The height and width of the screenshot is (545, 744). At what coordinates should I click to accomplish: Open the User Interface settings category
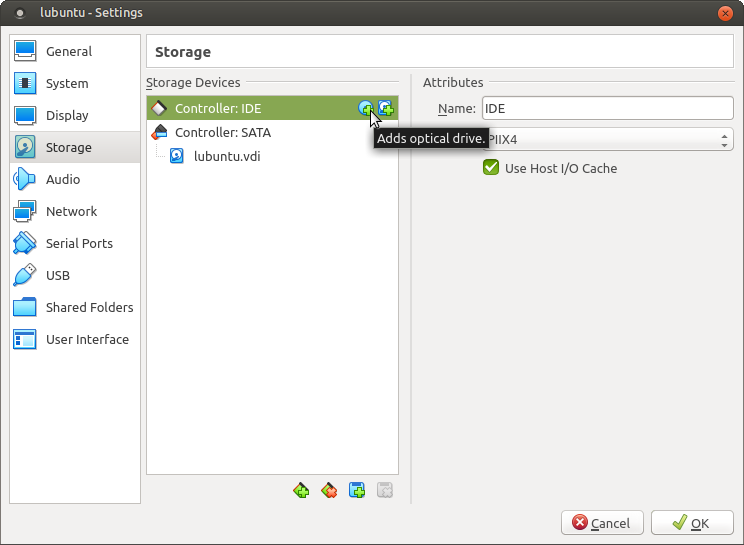tap(75, 340)
